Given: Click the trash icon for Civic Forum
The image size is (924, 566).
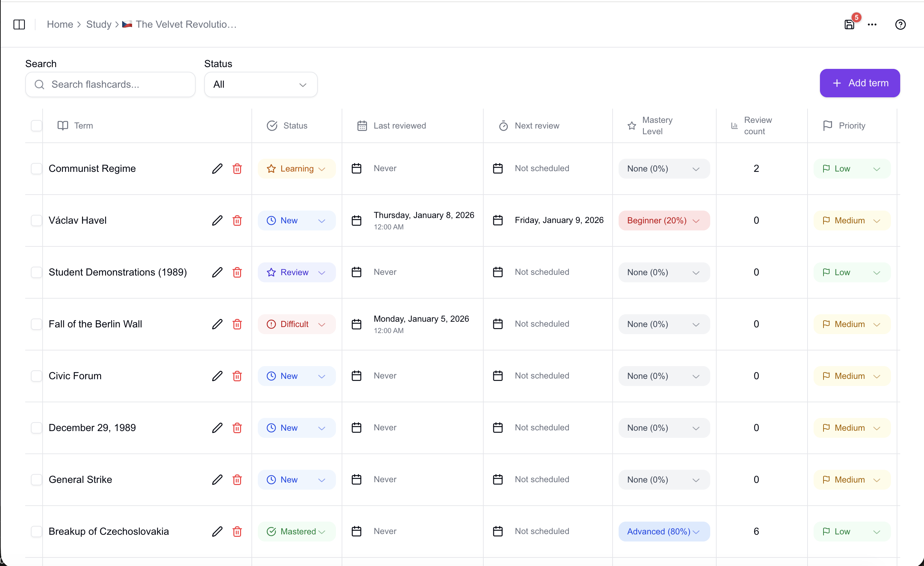Looking at the screenshot, I should [237, 376].
